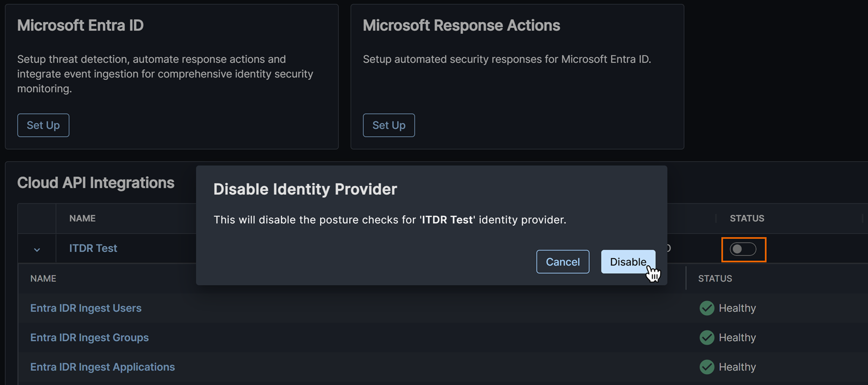Toggle the ITDR Test status switch
The width and height of the screenshot is (868, 385).
click(x=743, y=249)
